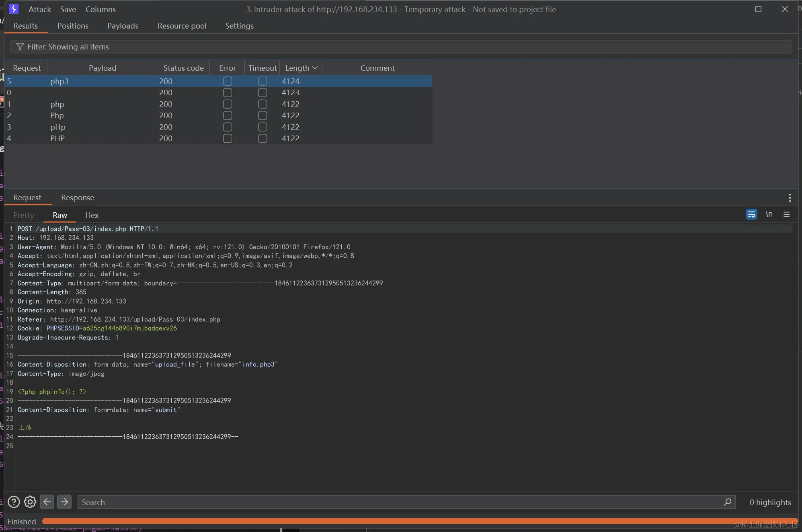
Task: Sort by the Error column header
Action: (x=227, y=68)
